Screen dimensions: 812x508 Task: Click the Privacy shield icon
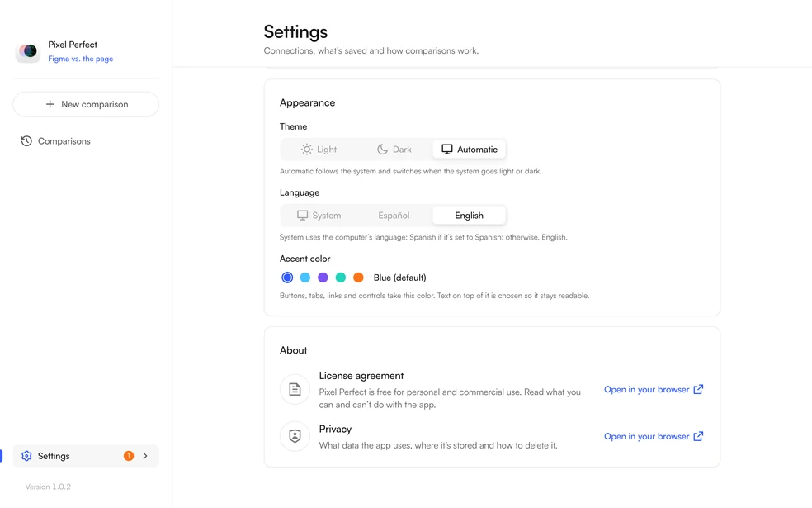[x=295, y=436]
